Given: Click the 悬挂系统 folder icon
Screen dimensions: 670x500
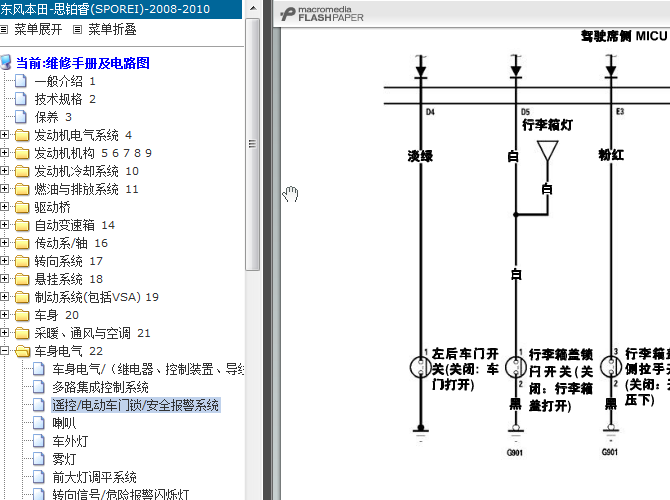Looking at the screenshot, I should click(22, 279).
